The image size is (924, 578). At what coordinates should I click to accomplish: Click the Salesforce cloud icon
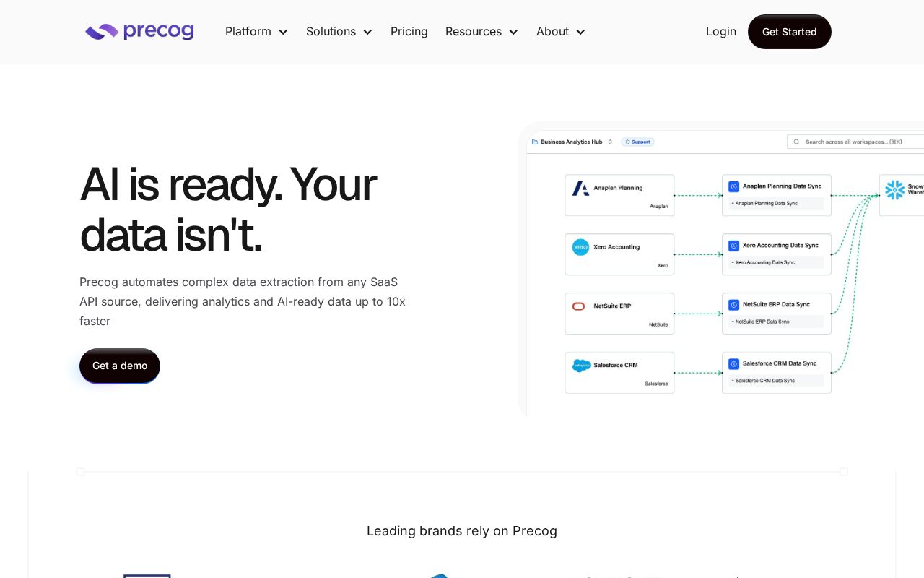581,366
